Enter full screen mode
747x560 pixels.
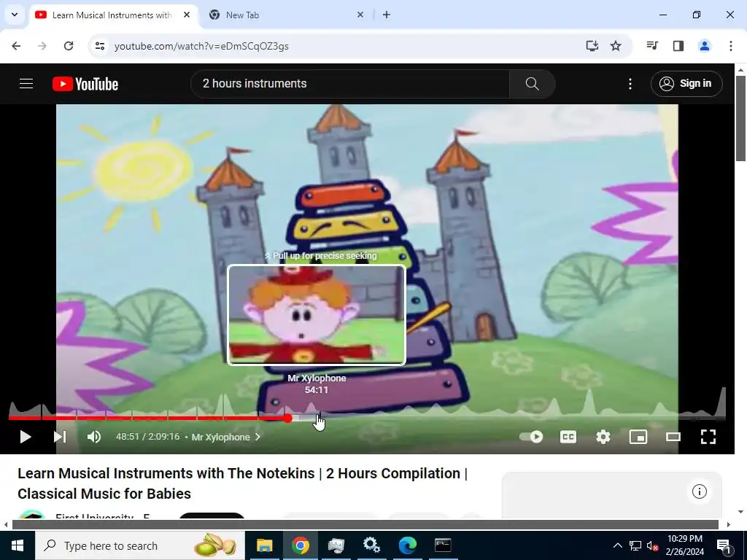point(708,437)
